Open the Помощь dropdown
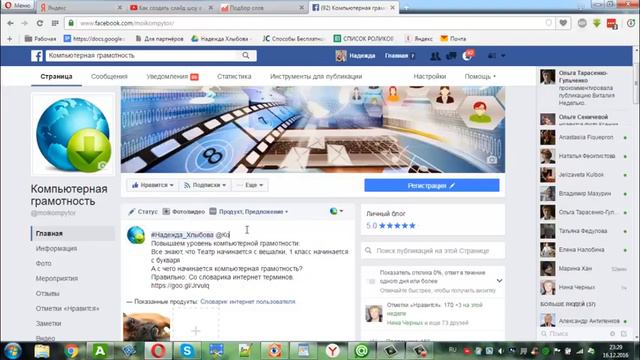The width and height of the screenshot is (640, 360). click(480, 76)
